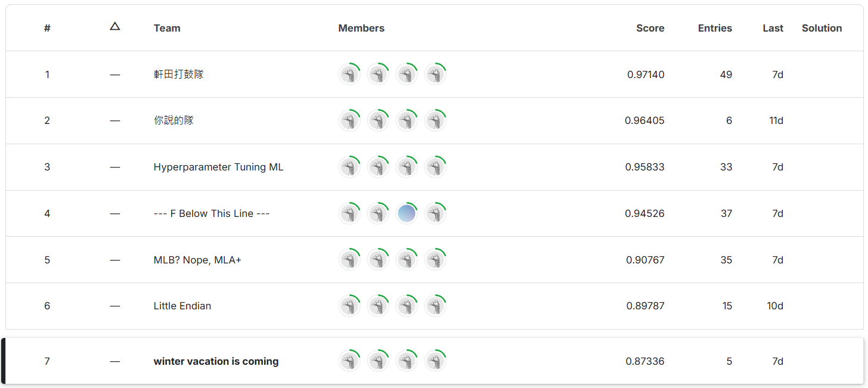The width and height of the screenshot is (868, 388).
Task: Click the Solution column header
Action: click(x=821, y=28)
